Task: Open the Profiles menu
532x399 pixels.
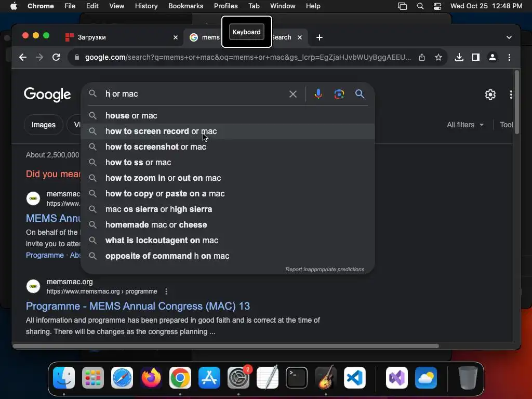Action: [225, 6]
